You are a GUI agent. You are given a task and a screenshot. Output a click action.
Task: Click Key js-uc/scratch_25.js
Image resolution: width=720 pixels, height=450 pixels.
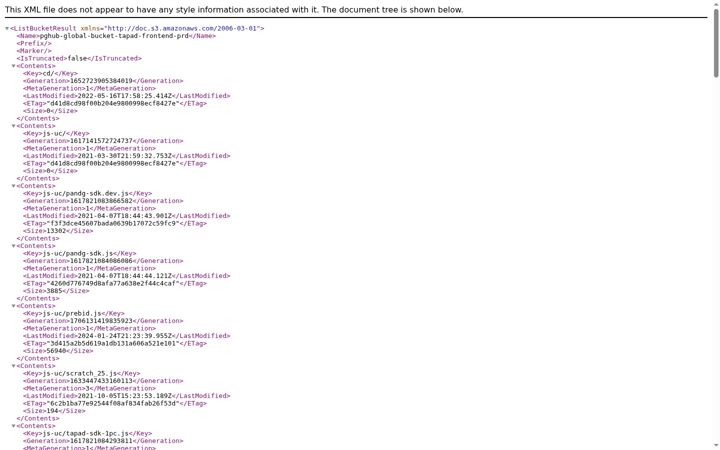tap(79, 374)
